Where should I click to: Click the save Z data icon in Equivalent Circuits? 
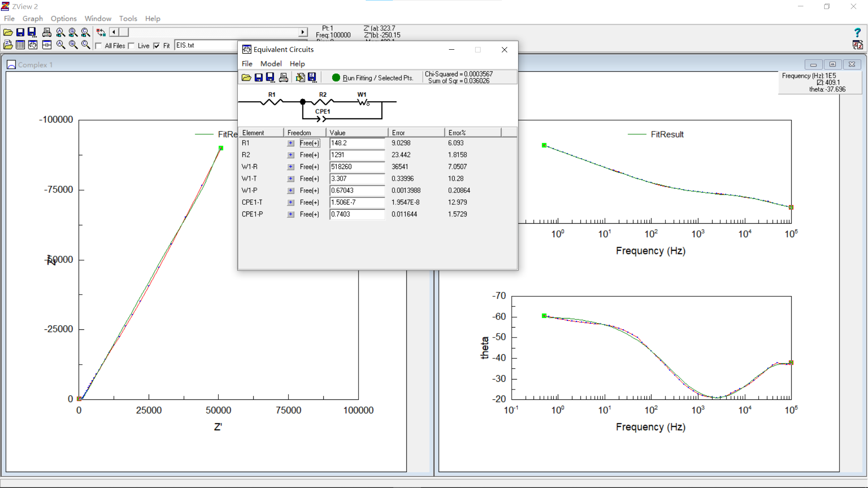[312, 78]
